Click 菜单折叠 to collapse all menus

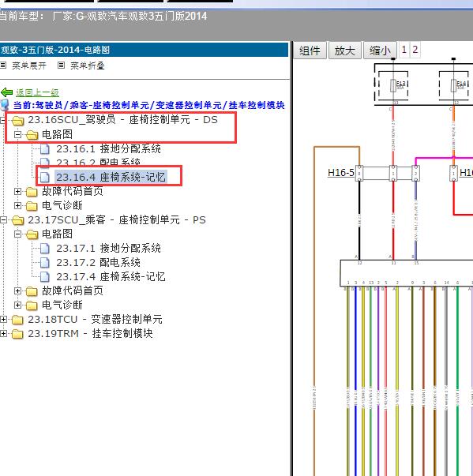pyautogui.click(x=88, y=66)
